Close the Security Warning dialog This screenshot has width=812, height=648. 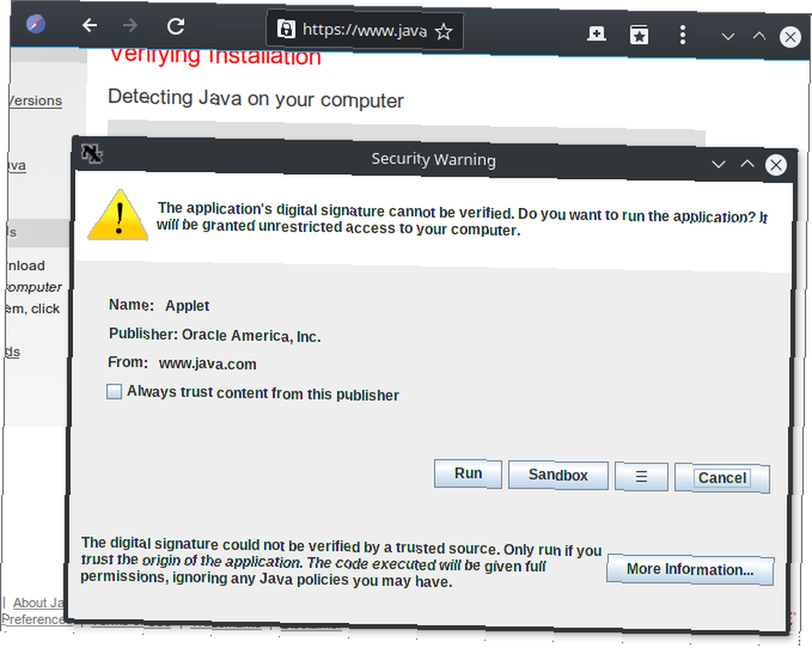(775, 165)
